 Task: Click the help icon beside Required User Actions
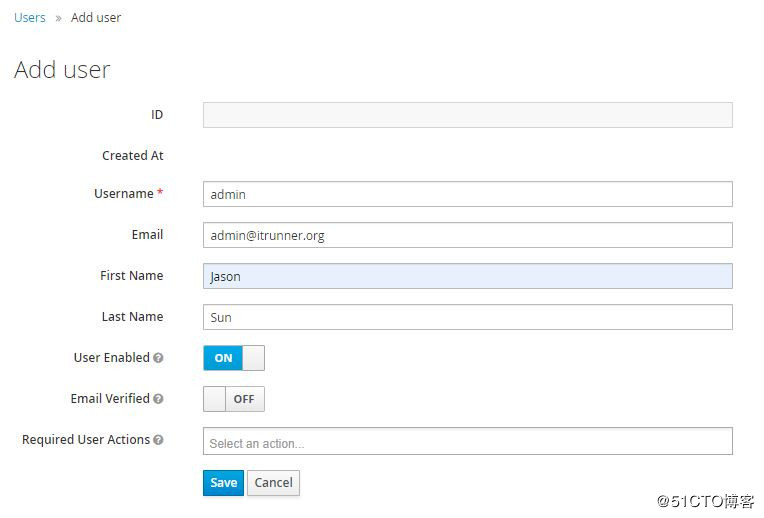[x=158, y=440]
